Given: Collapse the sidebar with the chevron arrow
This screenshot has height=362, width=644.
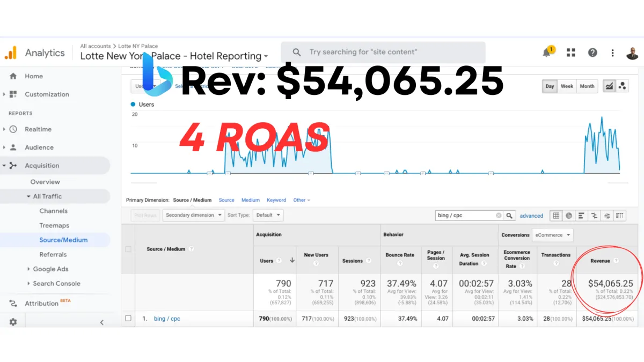Looking at the screenshot, I should 102,322.
